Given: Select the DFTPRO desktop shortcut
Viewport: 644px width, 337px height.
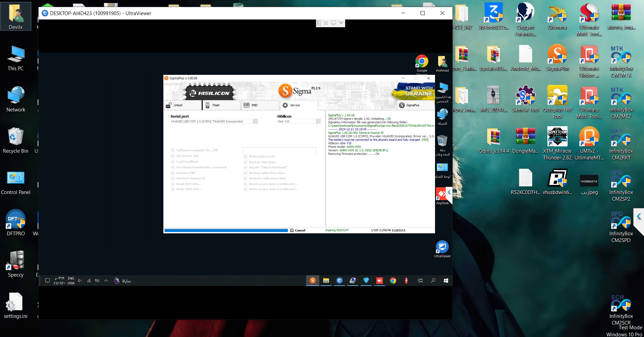Looking at the screenshot, I should point(16,223).
